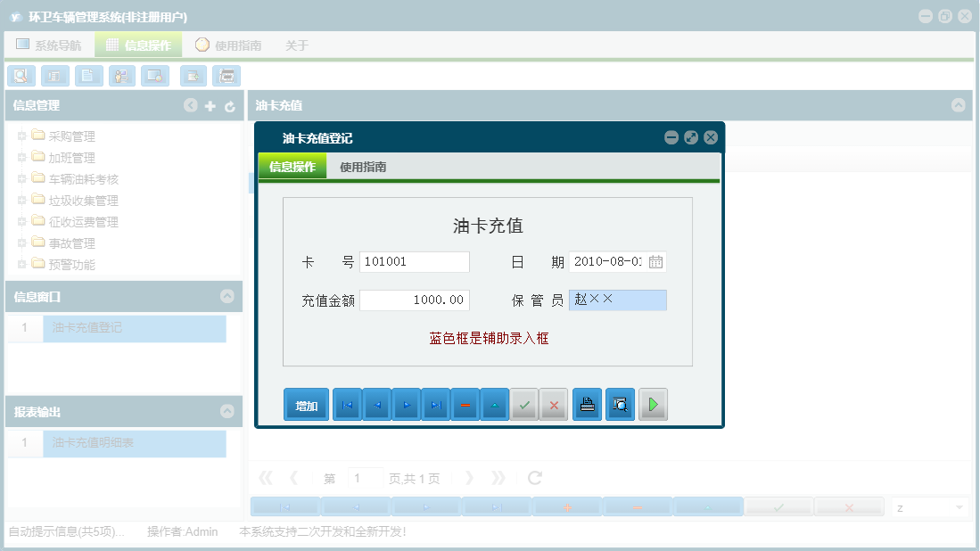Collapse the 报表输出 panel
Viewport: 980px width, 551px height.
[229, 411]
